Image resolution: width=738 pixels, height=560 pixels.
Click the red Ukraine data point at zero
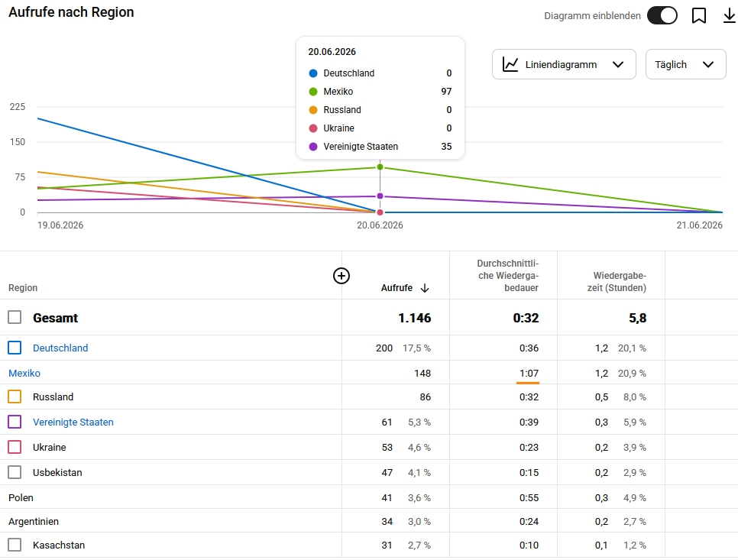coord(380,212)
